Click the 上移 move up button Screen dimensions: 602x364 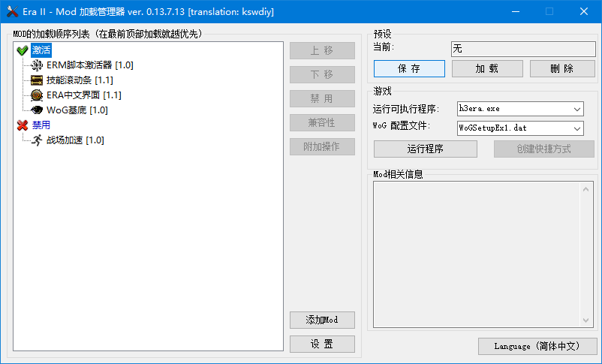click(322, 51)
